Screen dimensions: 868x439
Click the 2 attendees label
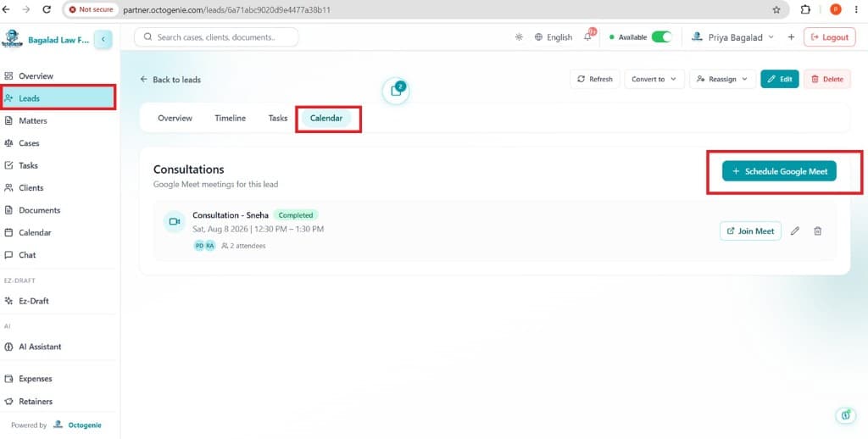coord(243,246)
